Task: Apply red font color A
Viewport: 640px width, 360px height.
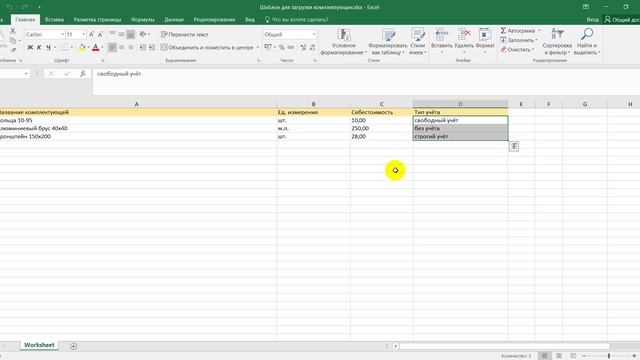Action: point(96,48)
